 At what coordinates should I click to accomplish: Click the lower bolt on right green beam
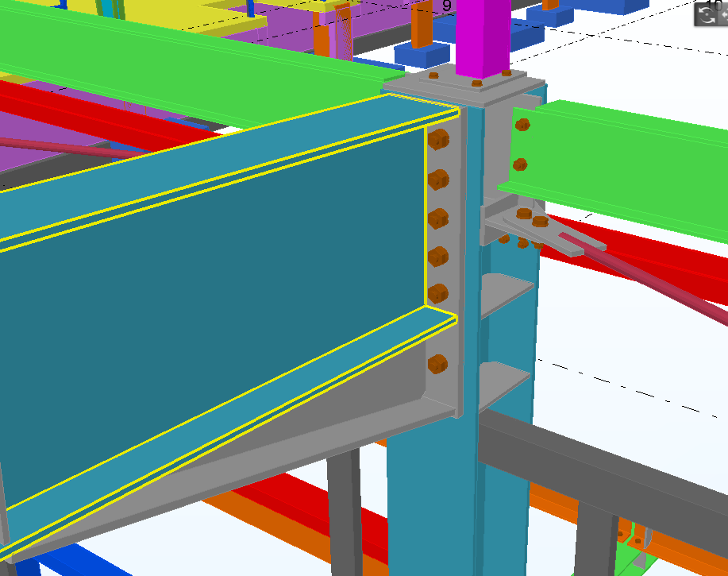coord(520,164)
